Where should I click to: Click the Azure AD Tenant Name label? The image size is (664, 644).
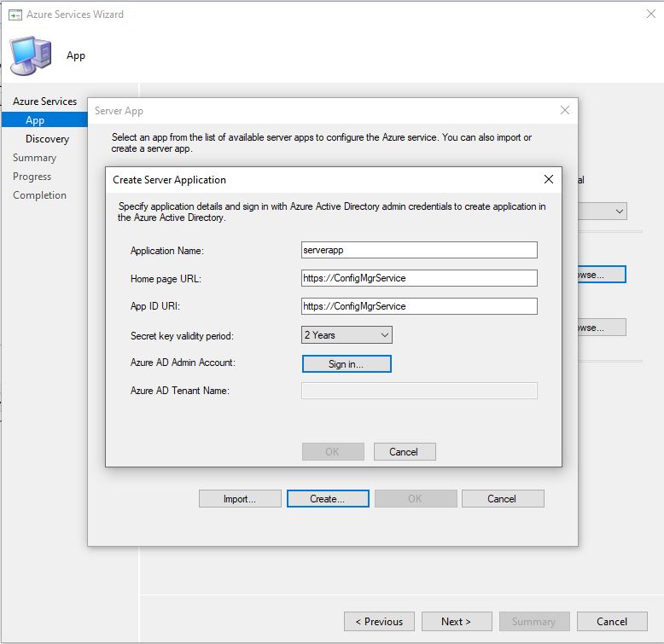tap(179, 391)
